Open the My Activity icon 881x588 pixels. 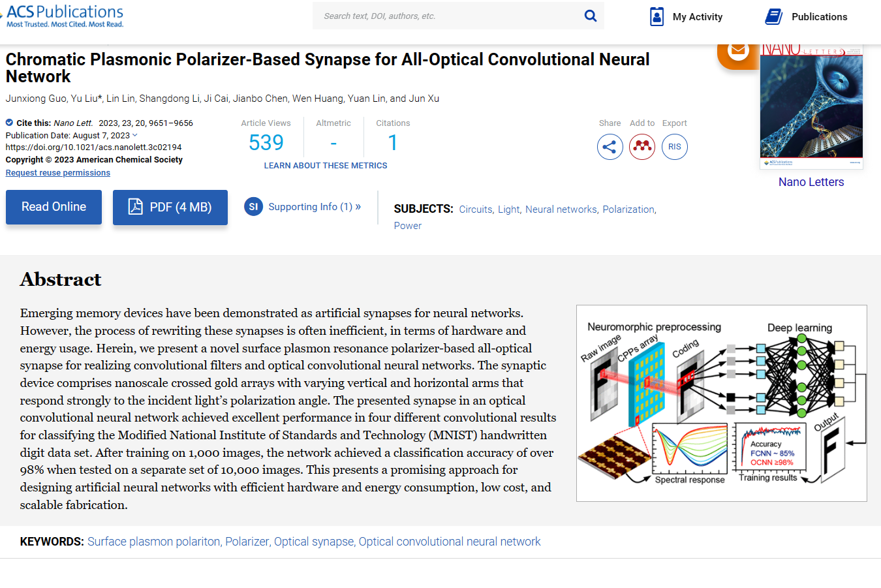coord(657,16)
